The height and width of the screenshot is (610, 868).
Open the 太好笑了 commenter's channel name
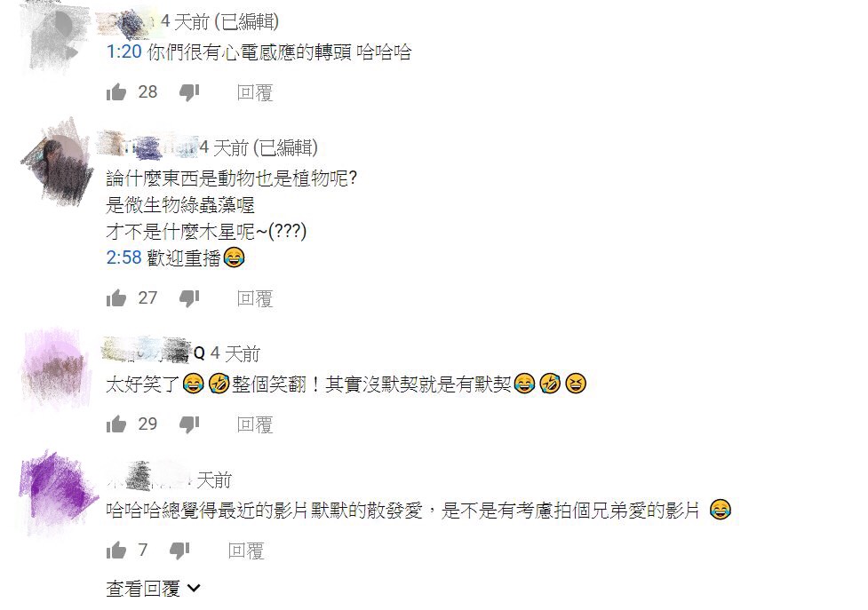pyautogui.click(x=154, y=353)
